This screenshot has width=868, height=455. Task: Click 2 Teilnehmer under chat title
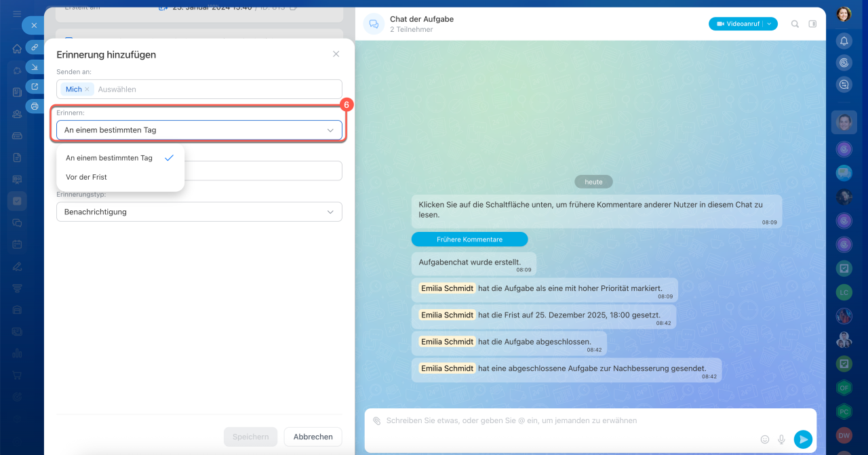point(412,30)
